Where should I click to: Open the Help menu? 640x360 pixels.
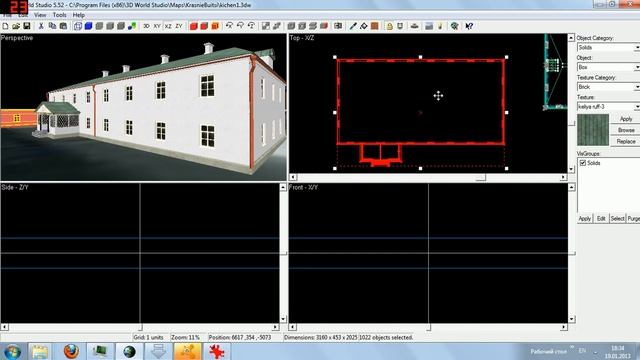tap(79, 15)
